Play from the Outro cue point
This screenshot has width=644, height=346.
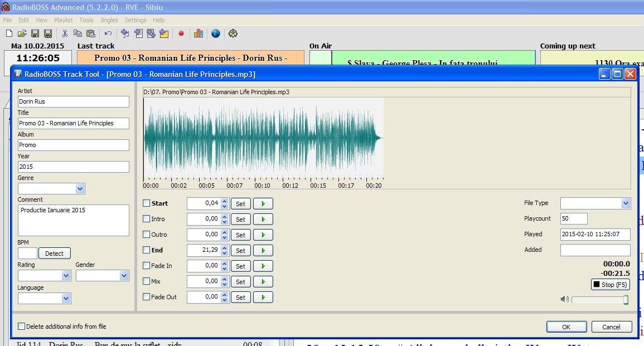click(263, 235)
